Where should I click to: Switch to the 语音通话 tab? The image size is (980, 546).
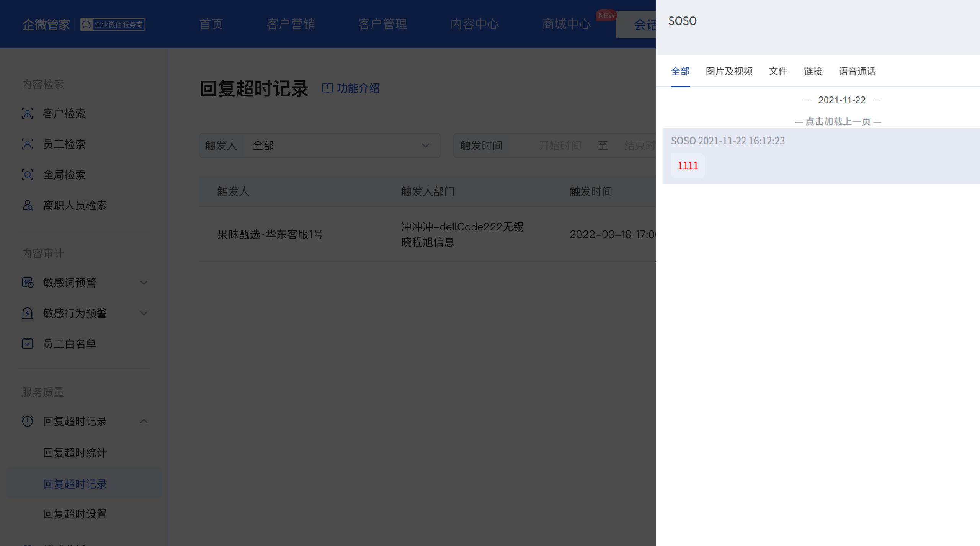(x=857, y=71)
